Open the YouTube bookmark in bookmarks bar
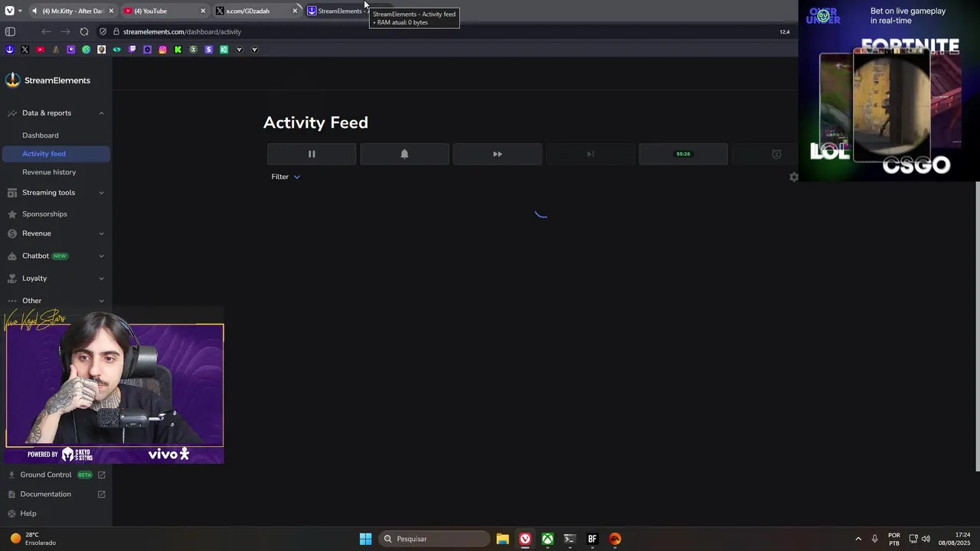This screenshot has height=551, width=980. [x=40, y=50]
